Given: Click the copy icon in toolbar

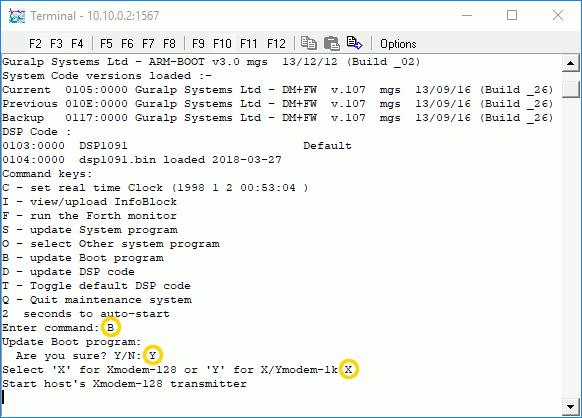Looking at the screenshot, I should point(308,43).
